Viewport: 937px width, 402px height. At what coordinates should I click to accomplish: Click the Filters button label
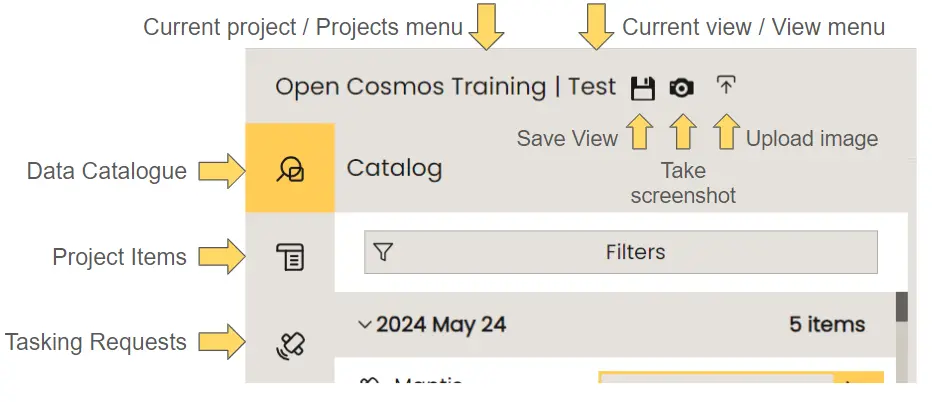pos(635,253)
